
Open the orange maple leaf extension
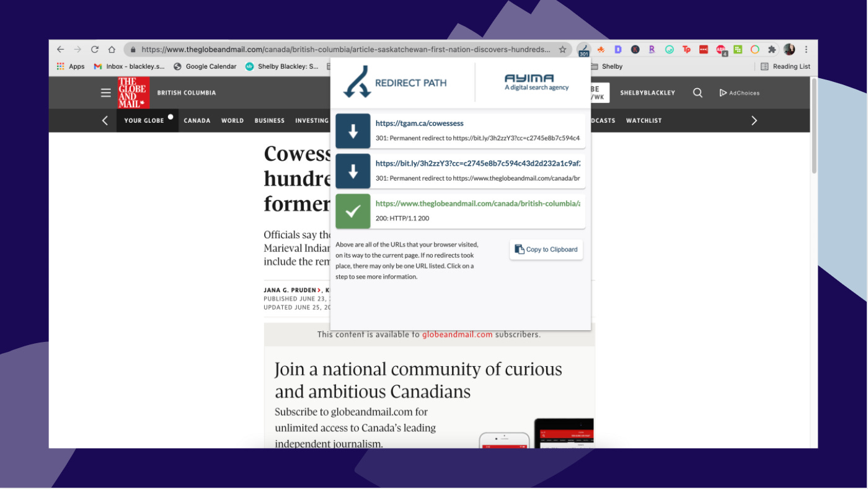601,50
